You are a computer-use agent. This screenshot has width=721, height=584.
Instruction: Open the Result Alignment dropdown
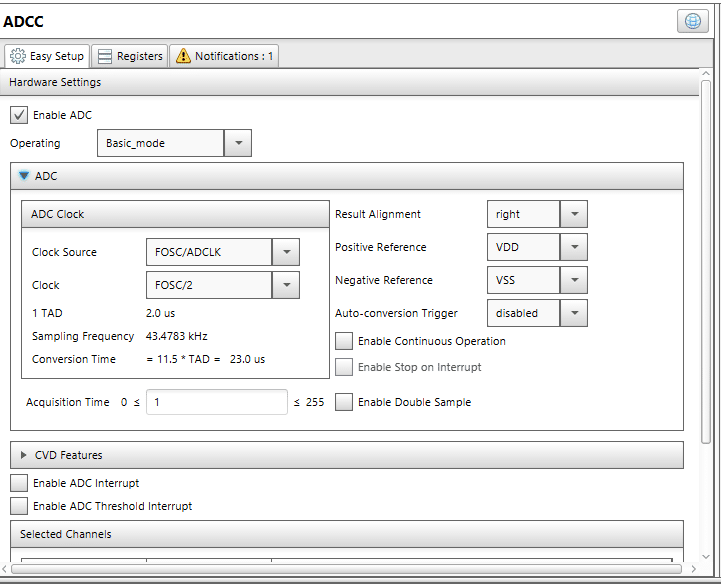[573, 214]
